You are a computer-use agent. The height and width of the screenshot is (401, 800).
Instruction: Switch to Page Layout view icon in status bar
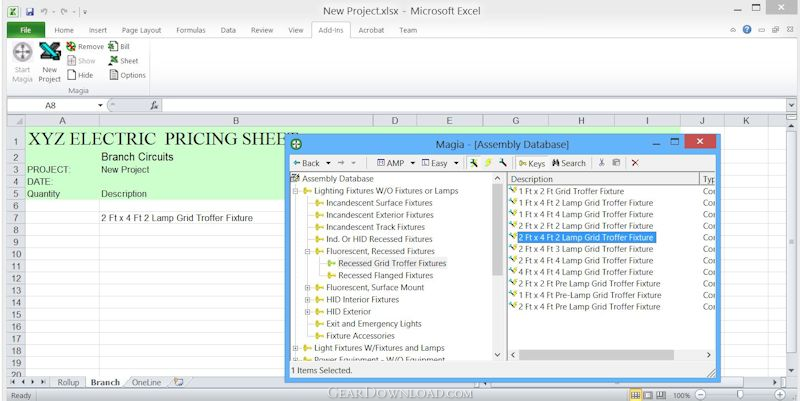[648, 395]
